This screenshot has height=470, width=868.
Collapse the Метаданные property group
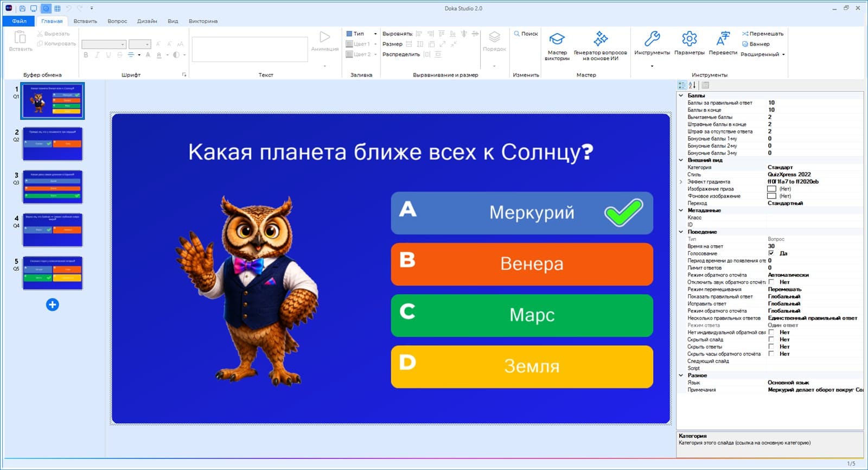tap(681, 210)
